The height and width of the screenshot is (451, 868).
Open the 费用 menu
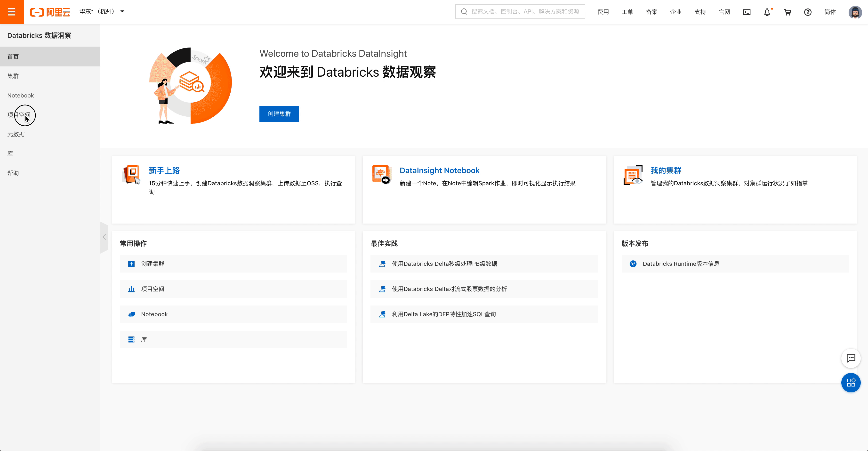[x=603, y=12]
